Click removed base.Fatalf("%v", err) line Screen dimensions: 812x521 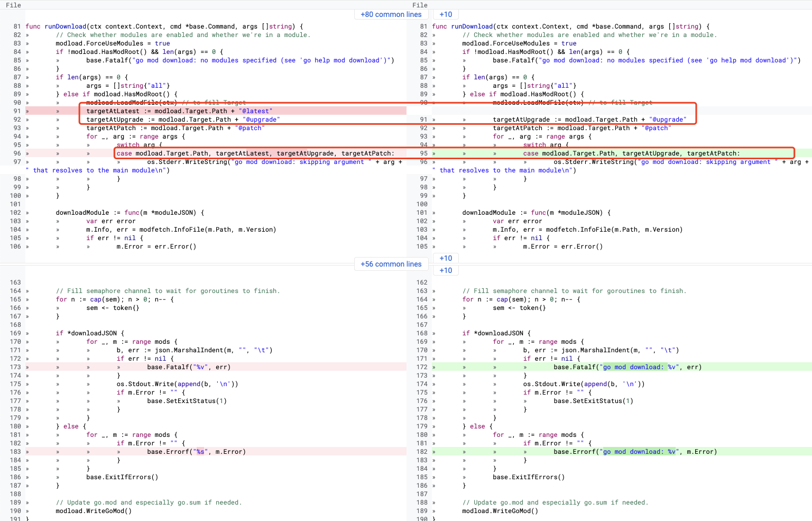(x=189, y=367)
